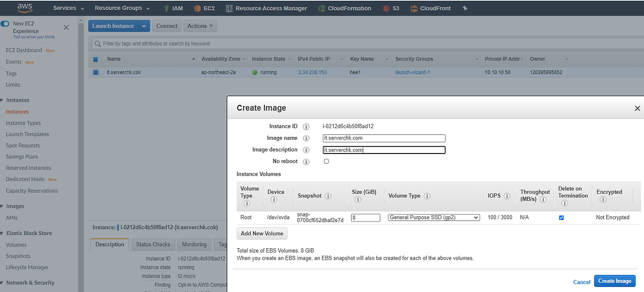The image size is (644, 292).
Task: Click the AWS logo
Action: click(x=25, y=8)
